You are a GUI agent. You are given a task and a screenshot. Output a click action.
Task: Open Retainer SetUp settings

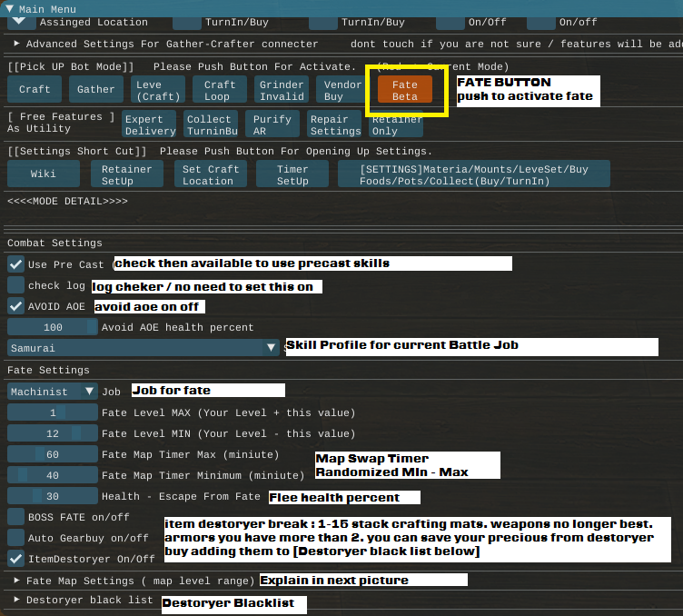(126, 174)
